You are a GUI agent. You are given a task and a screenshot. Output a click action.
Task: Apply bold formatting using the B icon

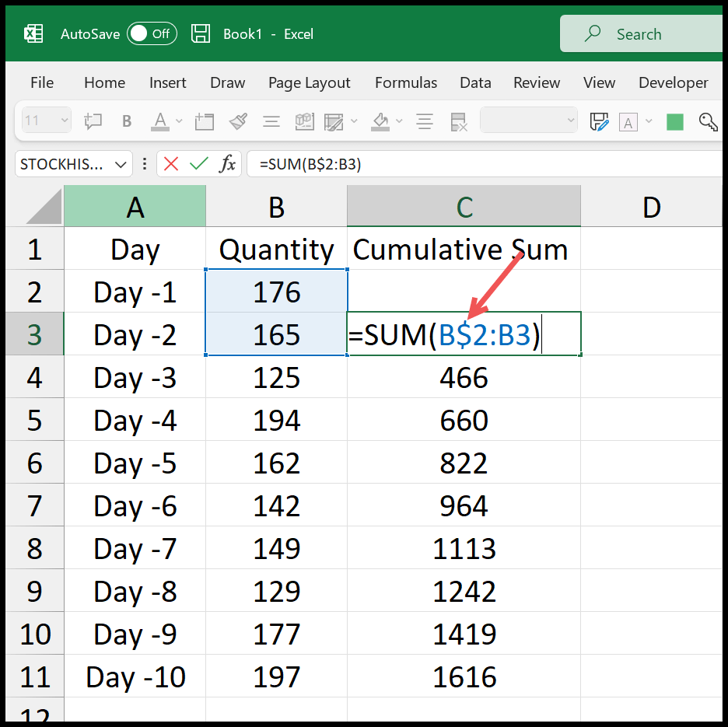point(127,121)
